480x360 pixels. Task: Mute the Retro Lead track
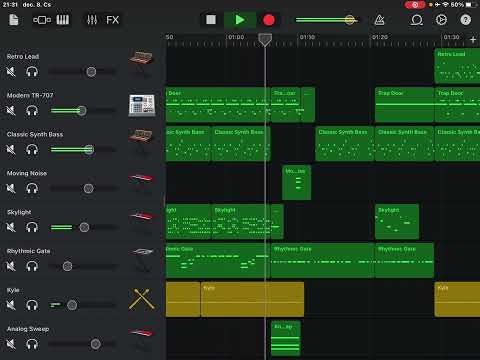[11, 72]
